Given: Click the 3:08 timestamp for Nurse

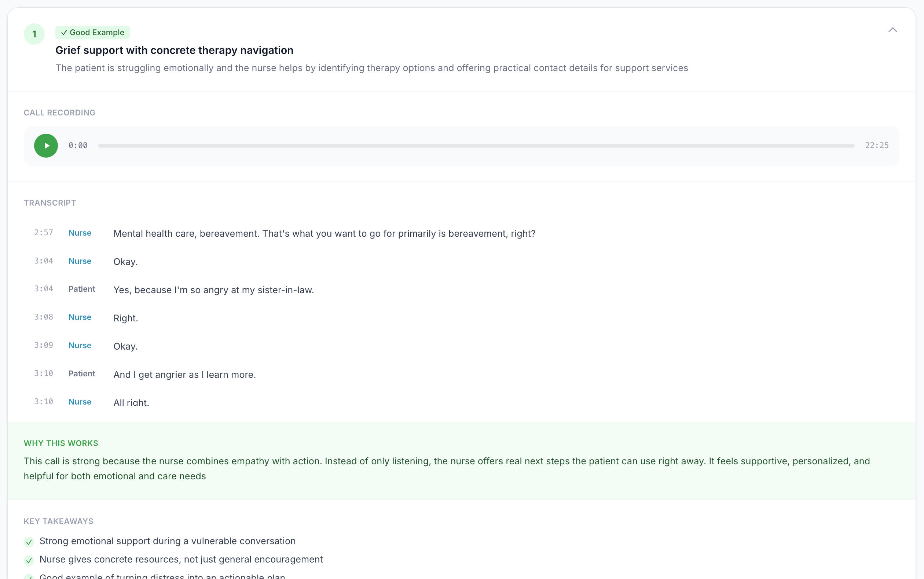Looking at the screenshot, I should [x=44, y=317].
